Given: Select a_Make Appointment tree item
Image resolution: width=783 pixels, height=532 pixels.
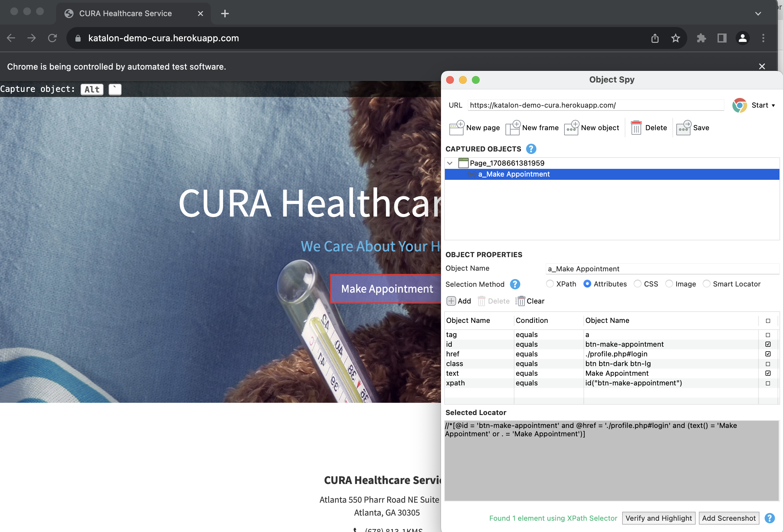Looking at the screenshot, I should [514, 174].
